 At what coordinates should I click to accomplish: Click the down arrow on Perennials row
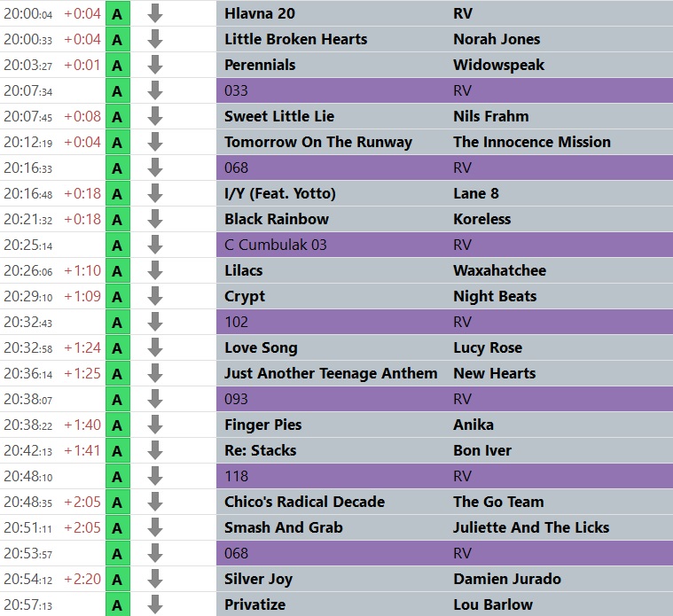(x=155, y=65)
